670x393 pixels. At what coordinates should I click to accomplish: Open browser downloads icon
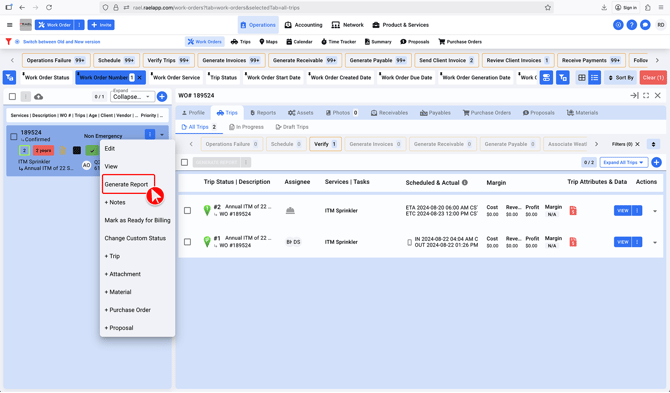pyautogui.click(x=604, y=7)
